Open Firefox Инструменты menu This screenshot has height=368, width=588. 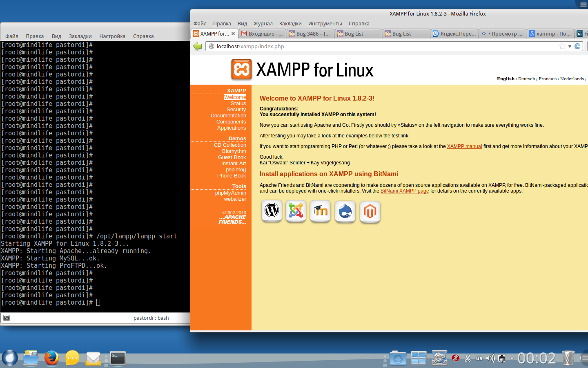(x=325, y=23)
